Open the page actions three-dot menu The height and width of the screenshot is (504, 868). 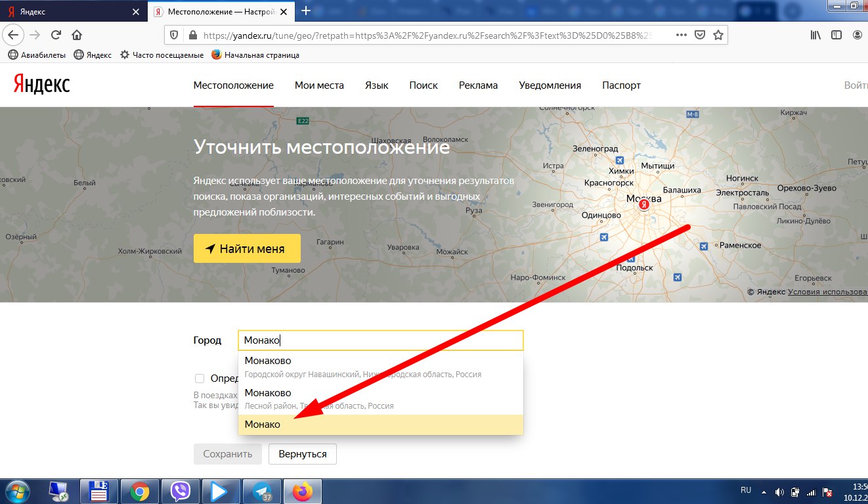pyautogui.click(x=682, y=35)
